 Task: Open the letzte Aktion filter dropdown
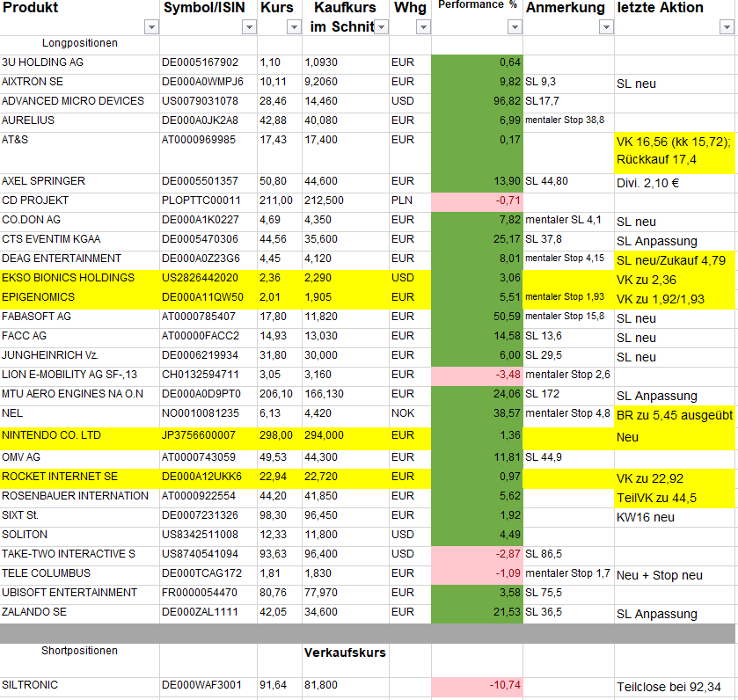click(x=727, y=27)
